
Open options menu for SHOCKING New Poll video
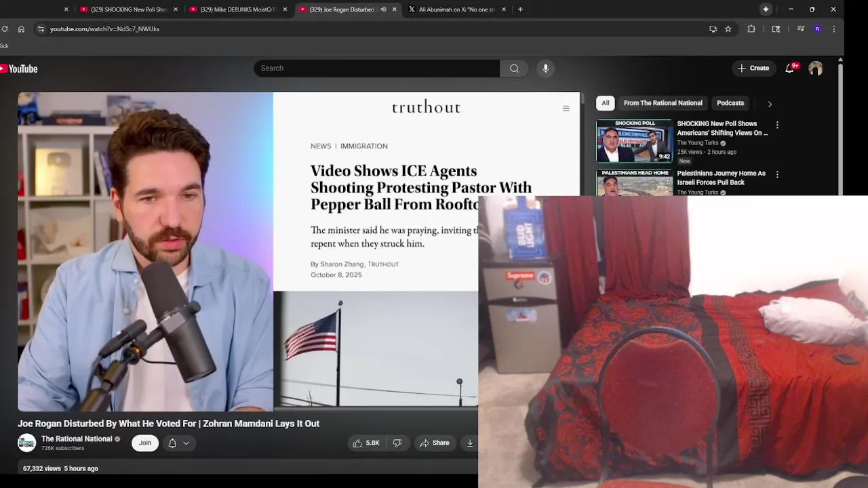pos(777,125)
